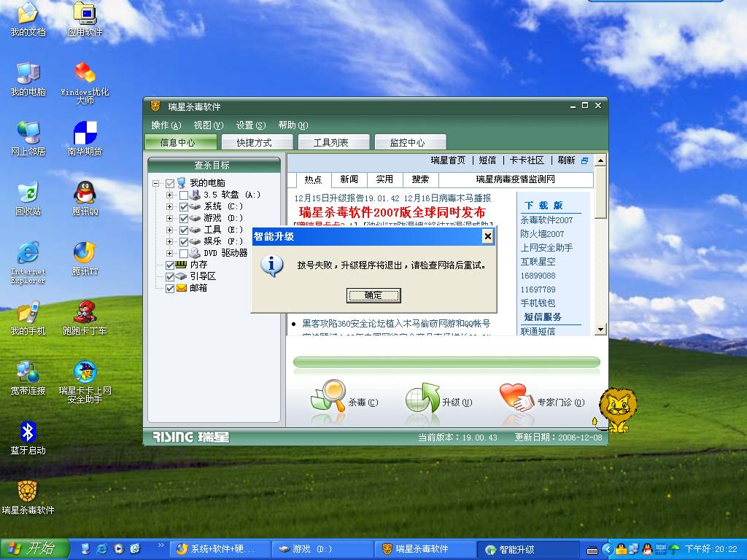Open the 回收站 recycle bin
The image size is (747, 560).
(x=28, y=199)
